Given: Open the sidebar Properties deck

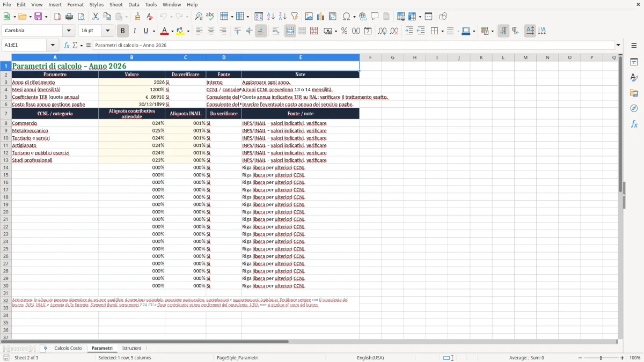Looking at the screenshot, I should coord(634,62).
